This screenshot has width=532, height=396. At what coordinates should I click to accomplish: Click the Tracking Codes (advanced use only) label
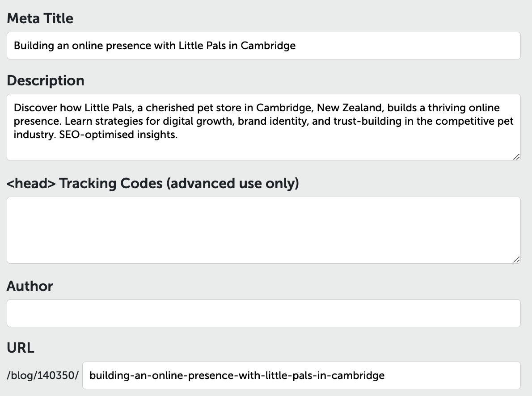(153, 183)
